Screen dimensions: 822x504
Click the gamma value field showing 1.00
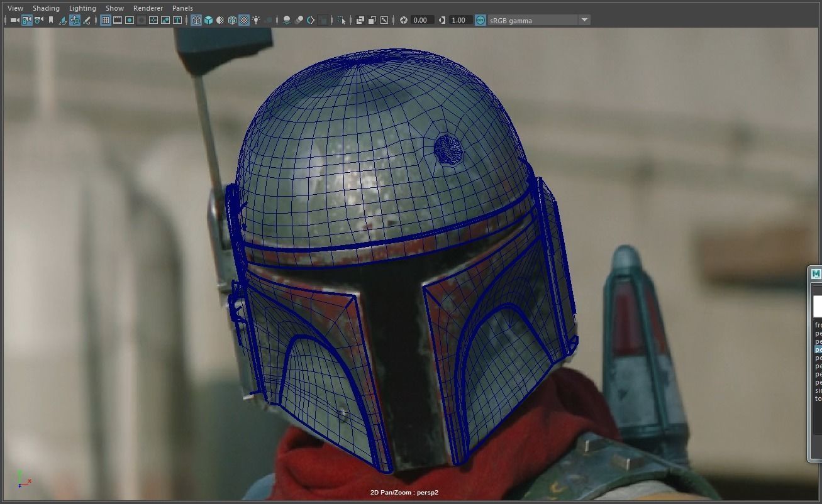pyautogui.click(x=460, y=20)
